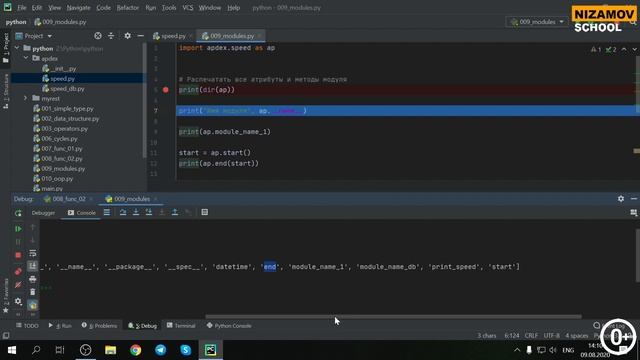Switch to 008_func_02 debug tab
Viewport: 640px width, 360px height.
[68, 199]
